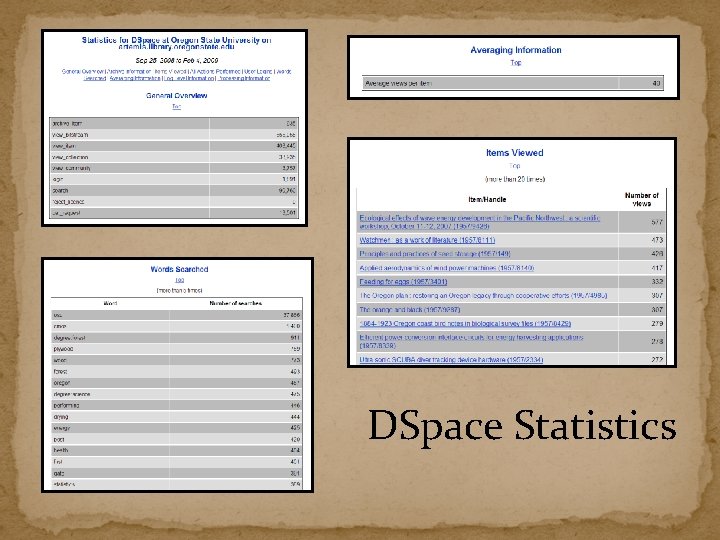Click the Number of views column header
Screen dimensions: 720x540
pos(641,199)
